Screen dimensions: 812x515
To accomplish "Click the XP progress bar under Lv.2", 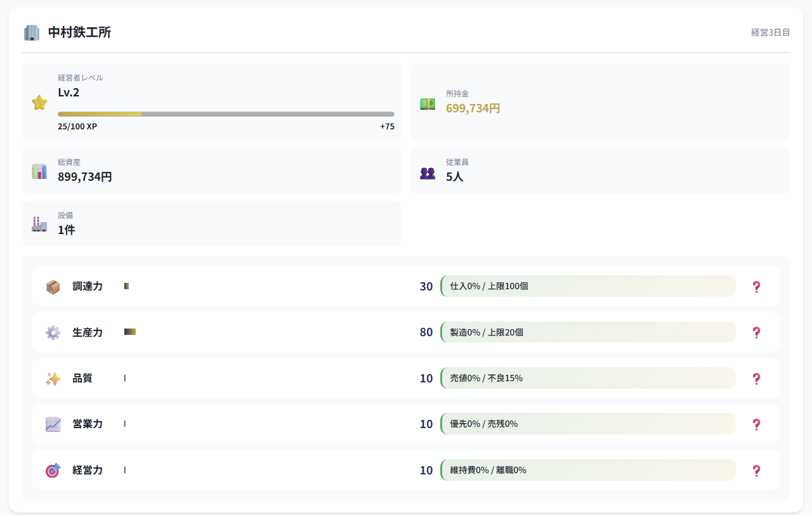I will (x=226, y=114).
